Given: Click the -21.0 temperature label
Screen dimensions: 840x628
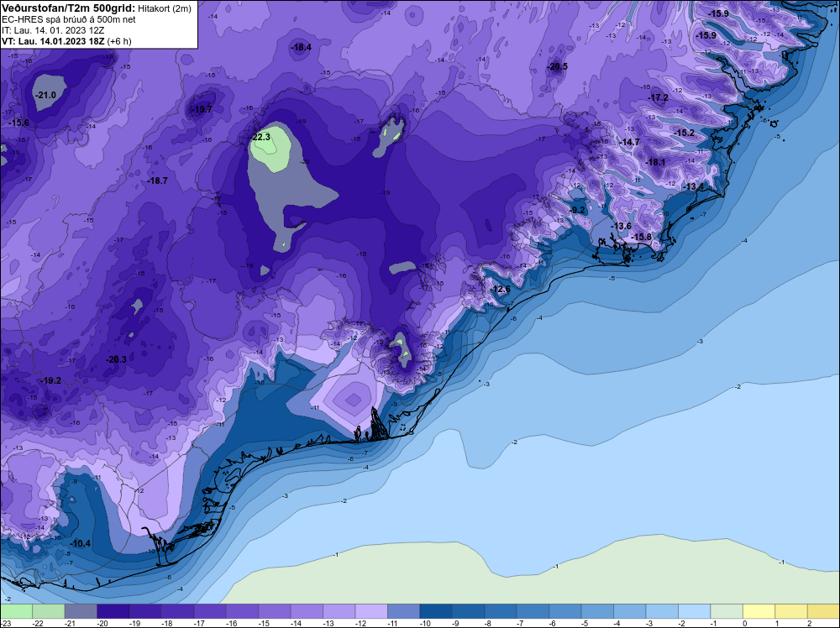Looking at the screenshot, I should pyautogui.click(x=46, y=96).
